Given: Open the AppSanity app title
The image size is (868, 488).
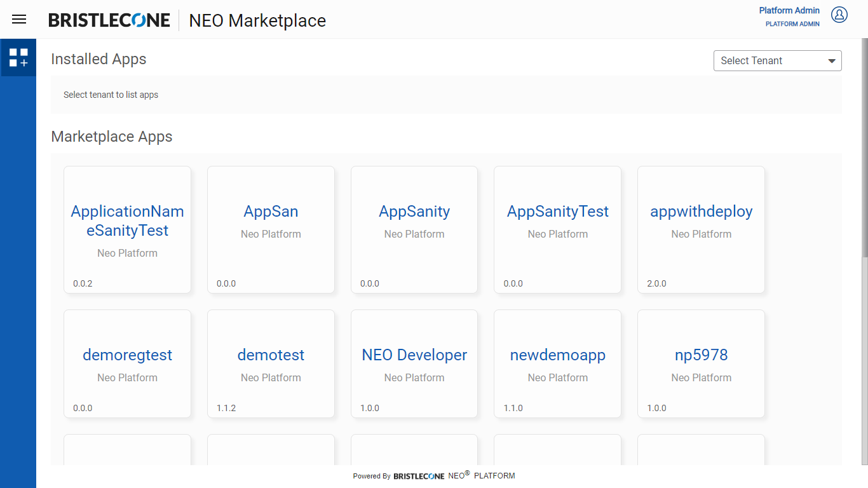Looking at the screenshot, I should click(x=414, y=212).
